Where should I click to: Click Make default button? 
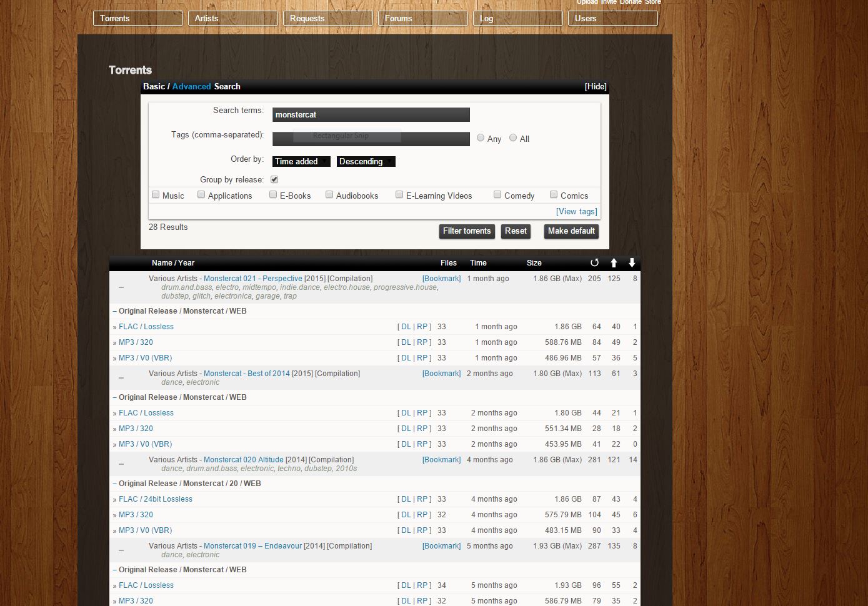(571, 231)
